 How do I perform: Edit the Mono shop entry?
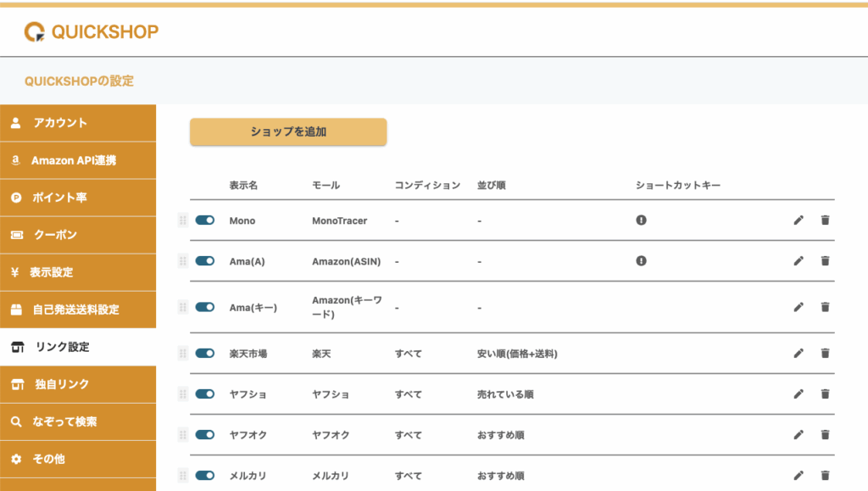798,220
